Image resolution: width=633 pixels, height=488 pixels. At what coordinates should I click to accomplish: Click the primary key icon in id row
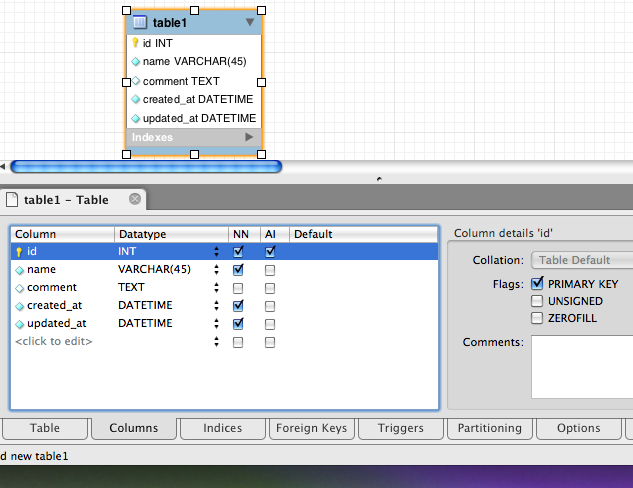pos(19,252)
